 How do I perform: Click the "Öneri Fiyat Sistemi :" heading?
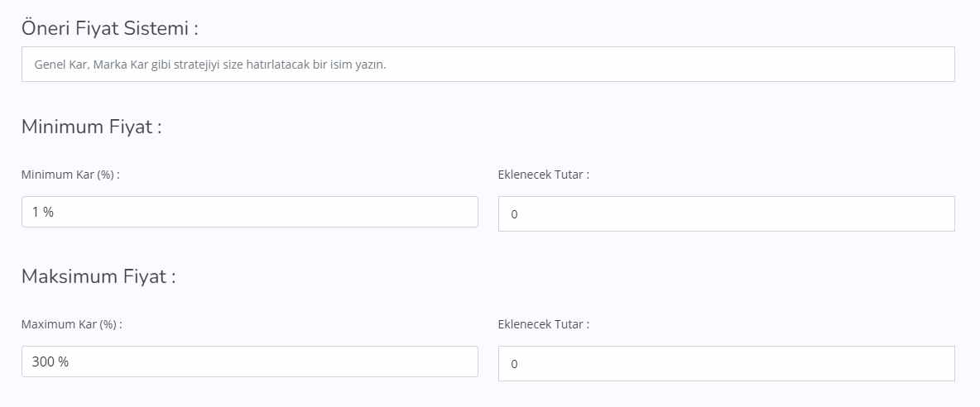coord(110,29)
